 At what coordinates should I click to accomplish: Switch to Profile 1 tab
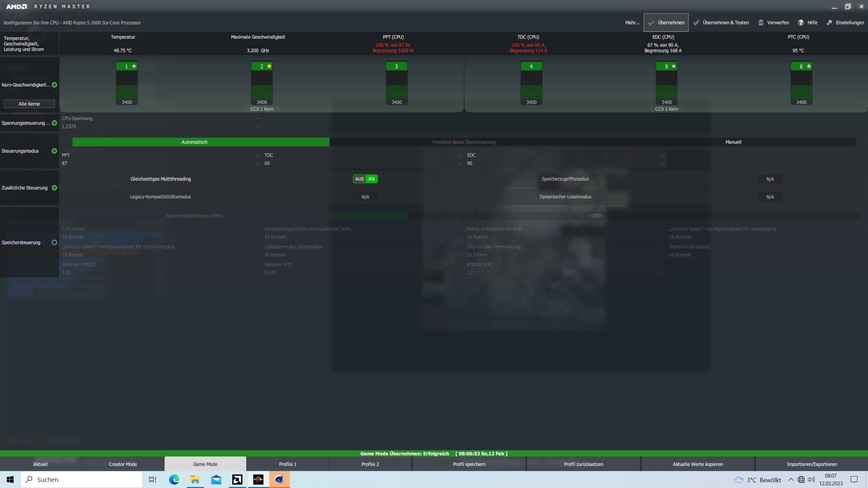tap(288, 464)
